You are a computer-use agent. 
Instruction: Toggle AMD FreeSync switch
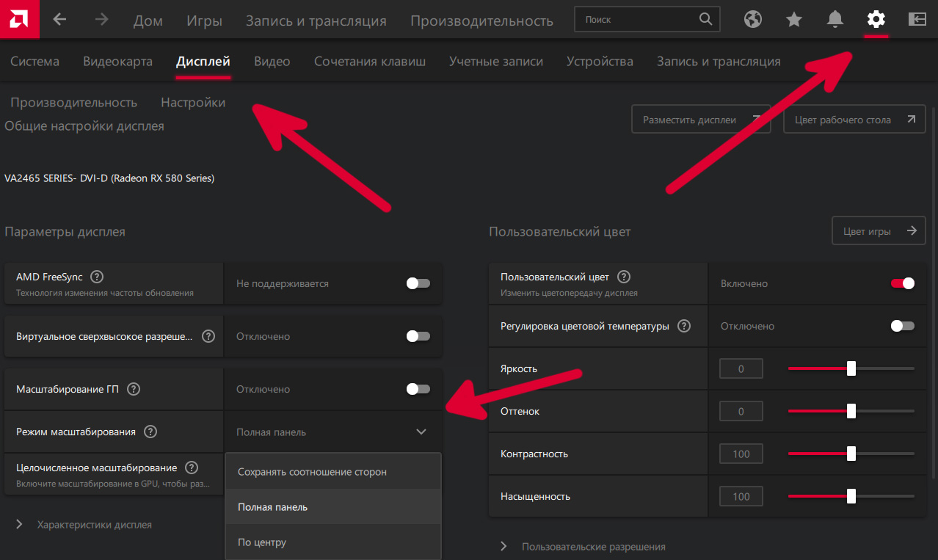tap(418, 283)
